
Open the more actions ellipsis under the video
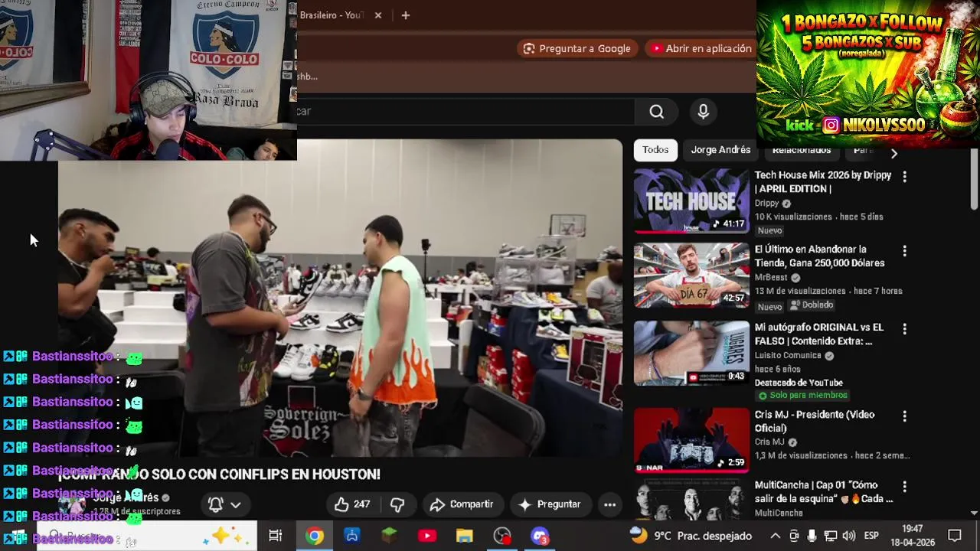[609, 504]
